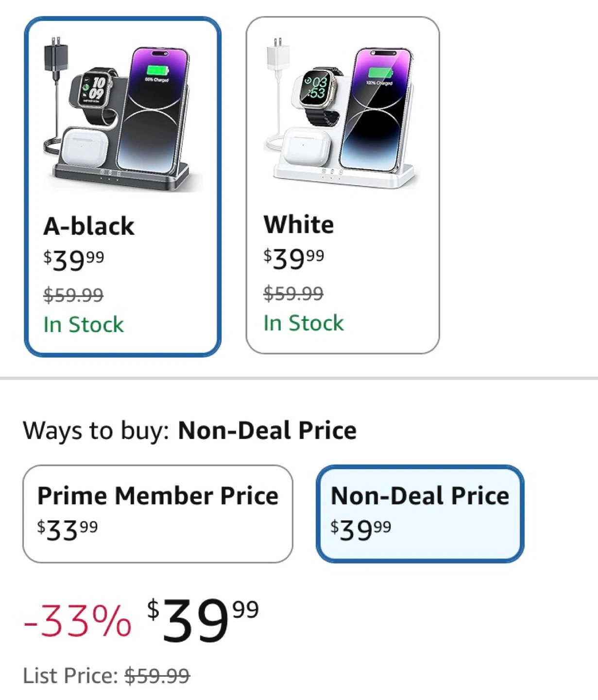The height and width of the screenshot is (700, 598).
Task: Click In Stock text under A-black
Action: coord(84,325)
